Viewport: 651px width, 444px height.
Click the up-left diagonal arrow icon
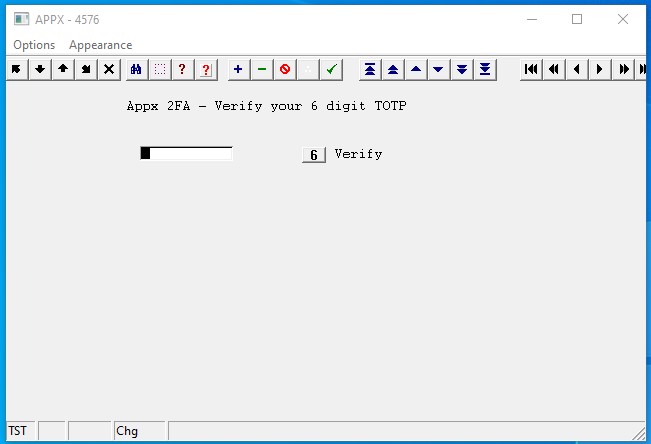click(16, 69)
